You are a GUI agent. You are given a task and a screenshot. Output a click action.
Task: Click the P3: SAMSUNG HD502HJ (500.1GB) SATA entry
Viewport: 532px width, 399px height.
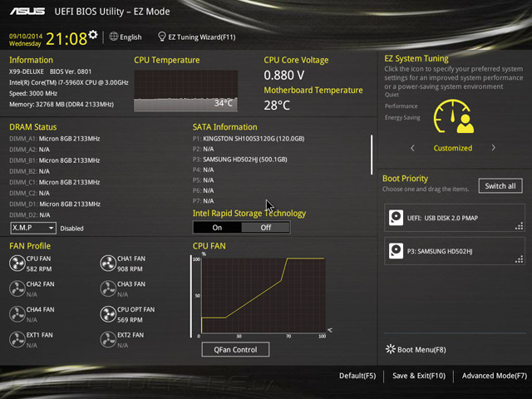[x=240, y=160]
